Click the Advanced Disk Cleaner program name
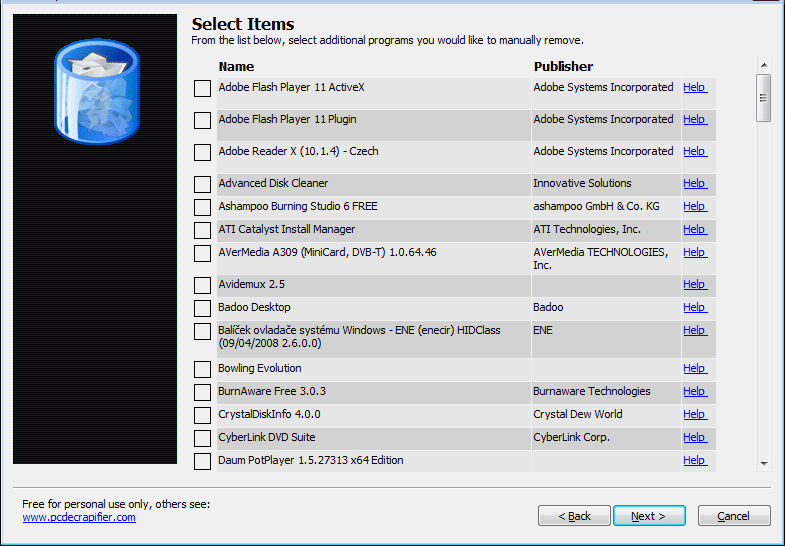Image resolution: width=785 pixels, height=546 pixels. point(273,184)
